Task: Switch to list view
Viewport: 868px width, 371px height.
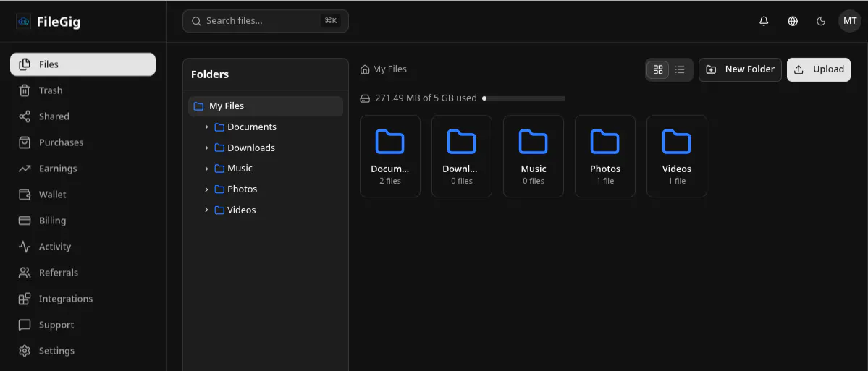Action: tap(681, 69)
